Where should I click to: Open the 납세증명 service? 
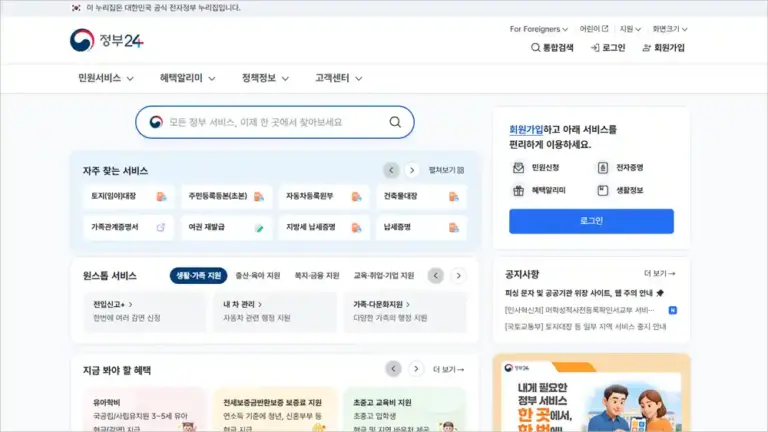[421, 227]
